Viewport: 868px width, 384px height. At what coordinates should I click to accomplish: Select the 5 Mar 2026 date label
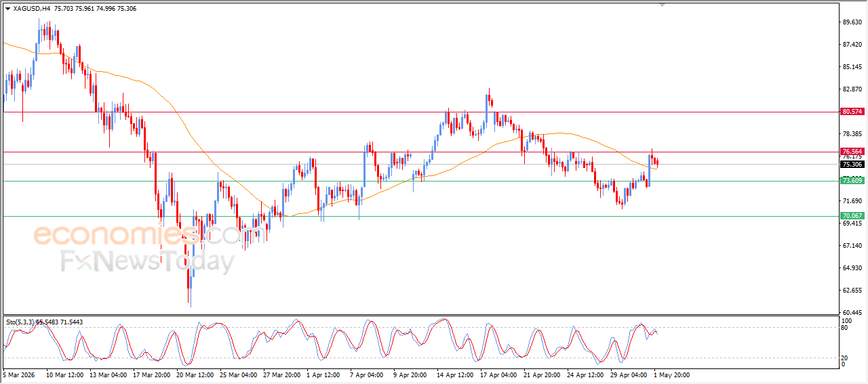click(19, 375)
